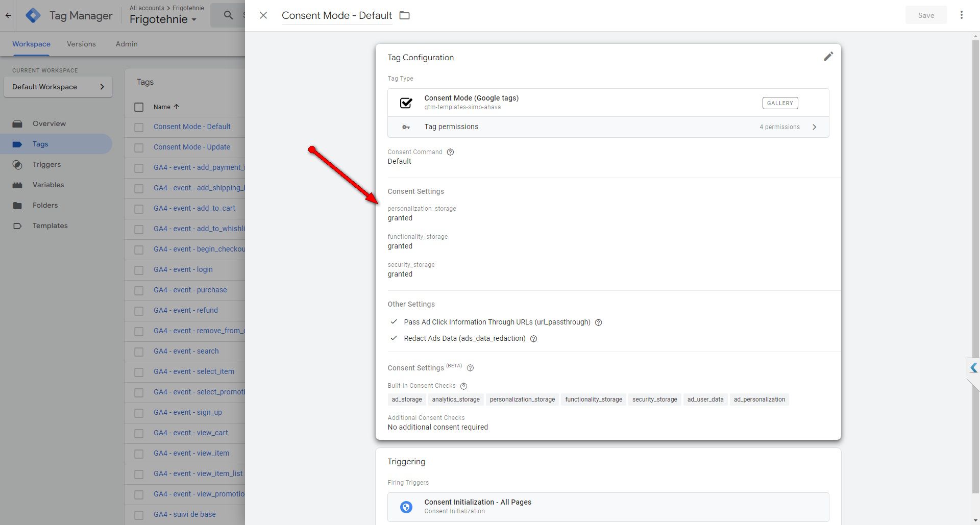Screen dimensions: 980x525
Task: Click the Overview sidebar icon
Action: (17, 124)
